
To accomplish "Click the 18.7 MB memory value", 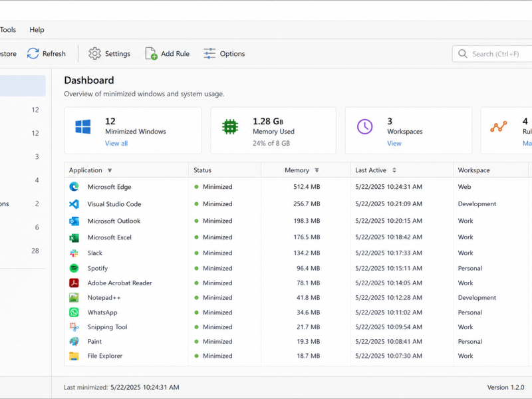I will tap(308, 356).
